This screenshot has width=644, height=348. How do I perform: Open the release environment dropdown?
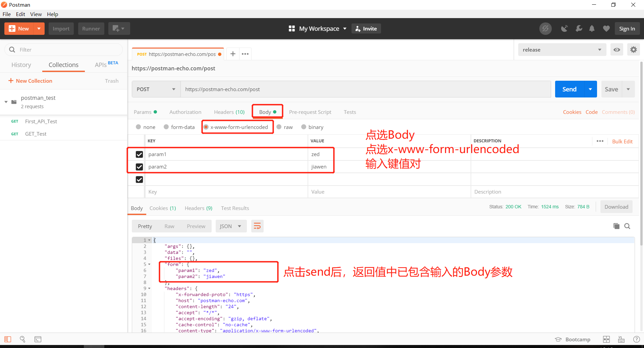click(562, 50)
